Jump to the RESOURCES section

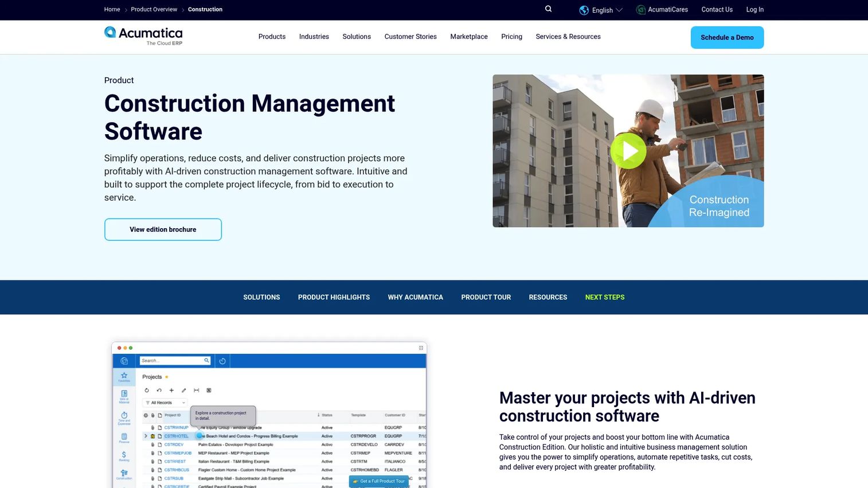[548, 297]
